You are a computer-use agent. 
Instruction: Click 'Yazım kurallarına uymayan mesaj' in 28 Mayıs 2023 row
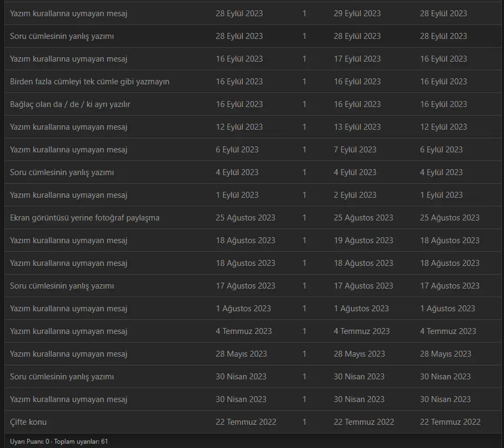pos(69,354)
